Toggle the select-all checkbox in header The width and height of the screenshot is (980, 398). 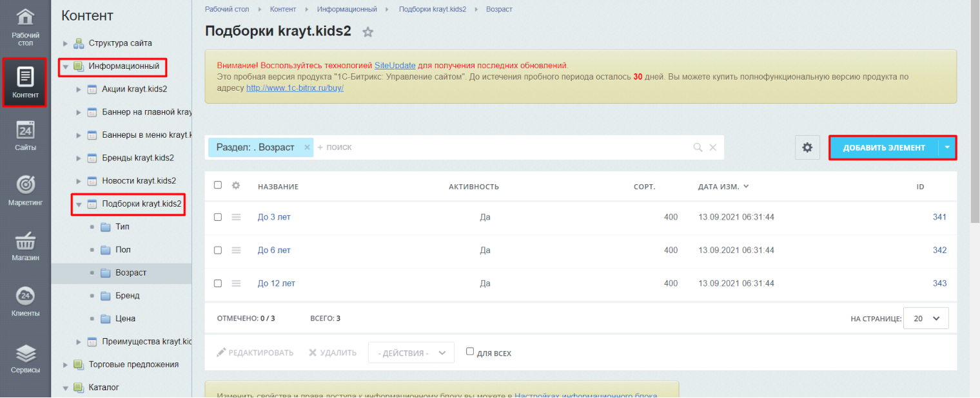pyautogui.click(x=218, y=185)
